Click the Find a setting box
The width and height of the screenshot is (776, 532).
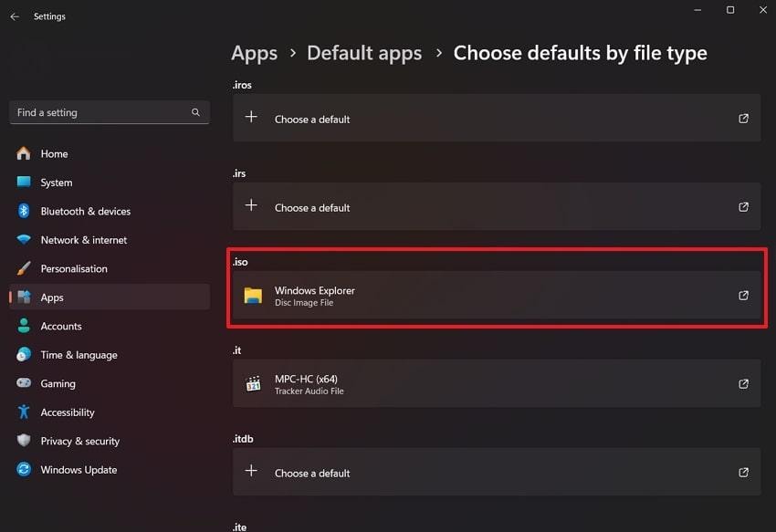click(110, 112)
